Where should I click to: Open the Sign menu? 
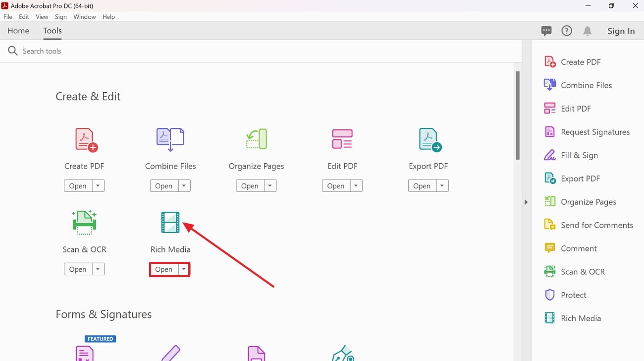click(61, 17)
